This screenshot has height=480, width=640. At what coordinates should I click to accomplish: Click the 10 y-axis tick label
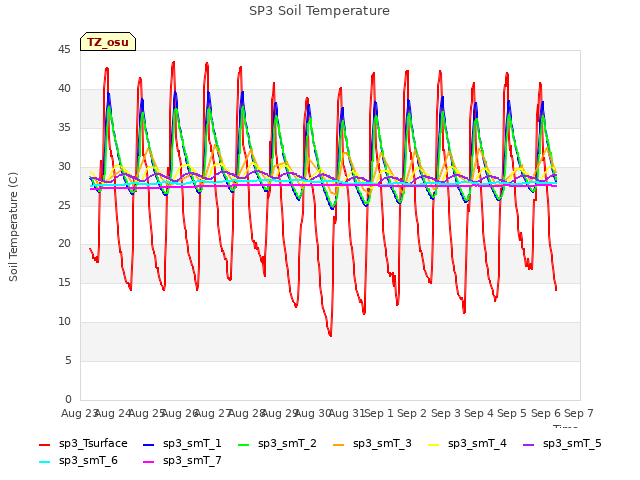click(x=64, y=322)
